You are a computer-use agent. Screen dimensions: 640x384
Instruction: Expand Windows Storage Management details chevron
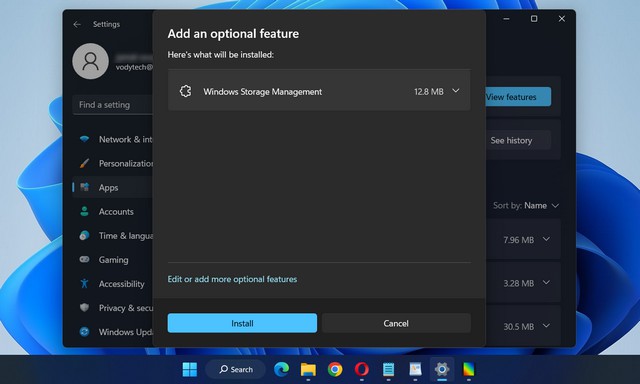click(x=456, y=91)
